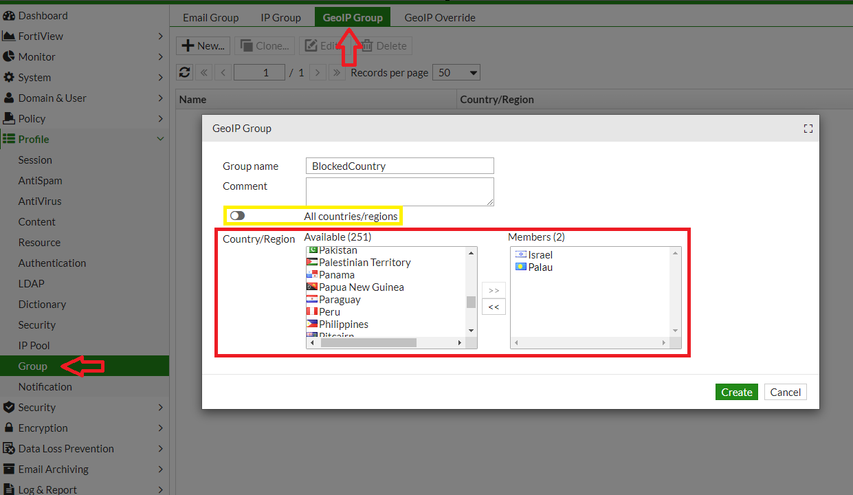
Task: Click the move-right >> arrow button
Action: coord(493,290)
